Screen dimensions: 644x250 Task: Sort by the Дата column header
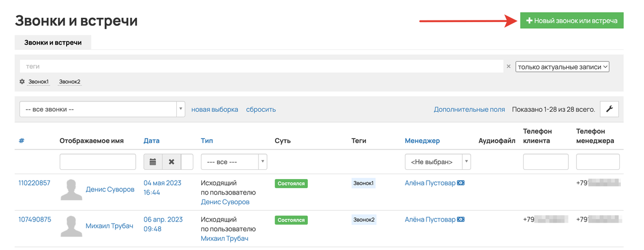[151, 141]
